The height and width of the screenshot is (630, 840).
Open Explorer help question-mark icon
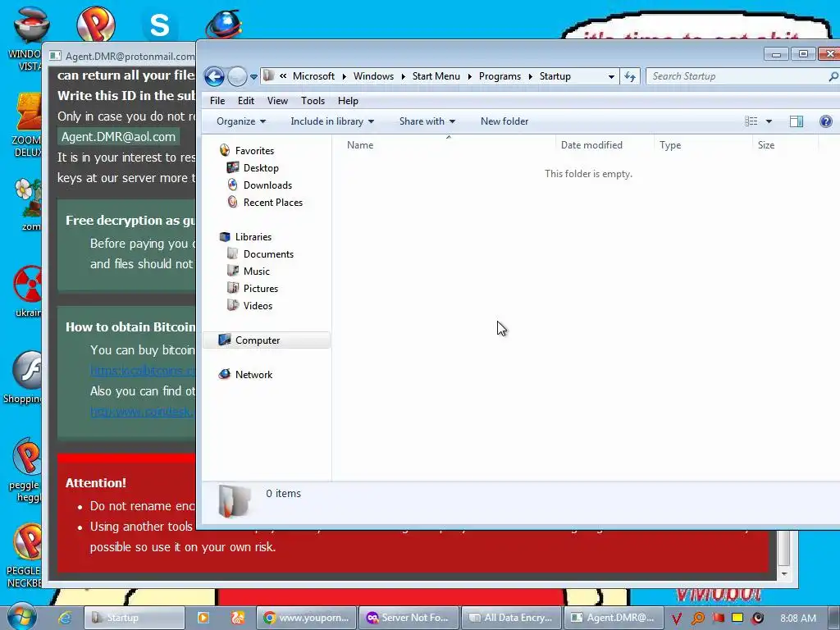[826, 121]
